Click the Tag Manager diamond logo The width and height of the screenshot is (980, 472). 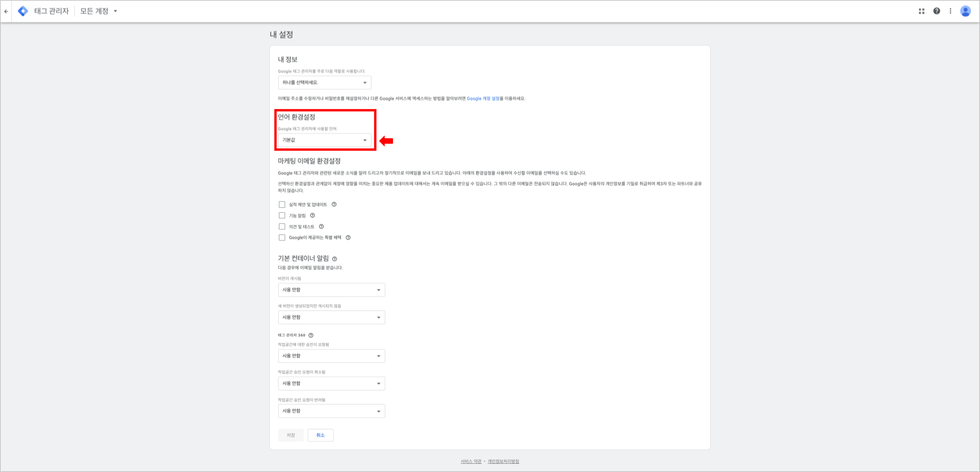(23, 11)
